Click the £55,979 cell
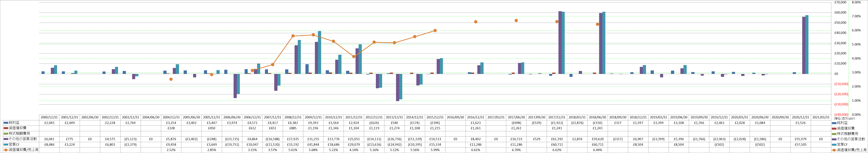This screenshot has width=868, height=153. [800, 139]
